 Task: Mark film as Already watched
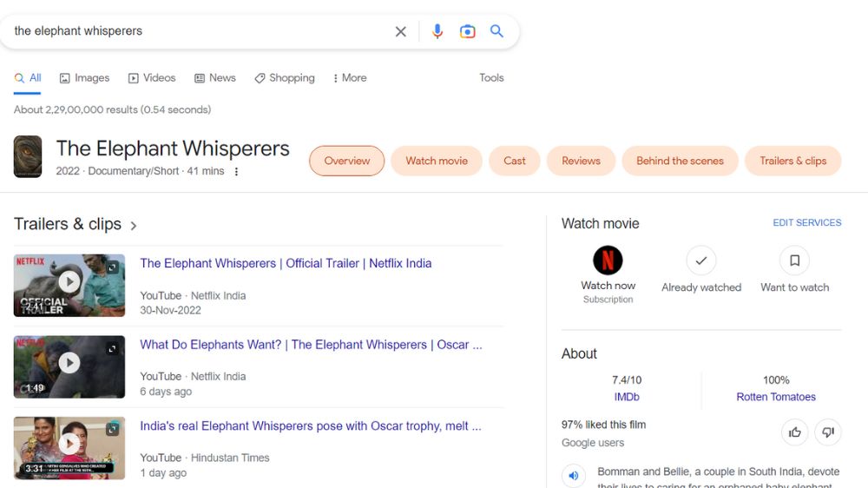tap(700, 260)
